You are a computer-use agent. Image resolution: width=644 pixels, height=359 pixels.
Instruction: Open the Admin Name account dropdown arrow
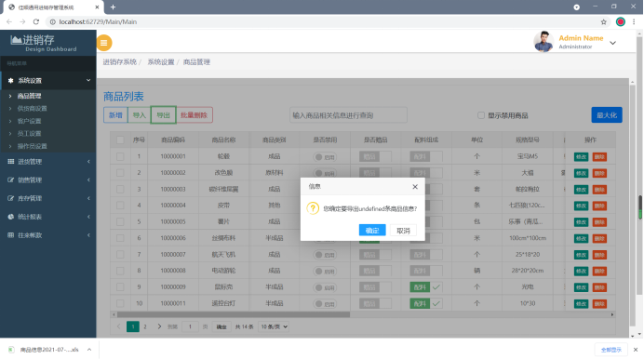(612, 43)
